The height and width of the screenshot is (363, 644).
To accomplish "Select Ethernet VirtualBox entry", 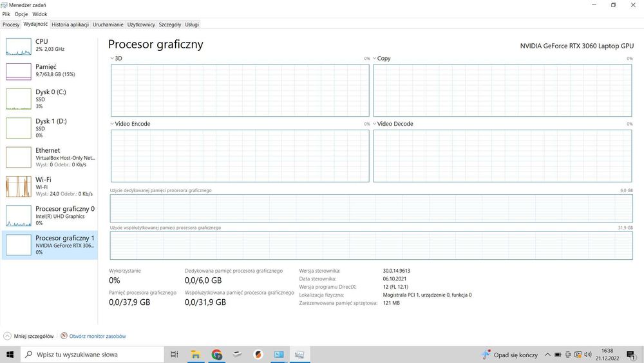I will (x=50, y=157).
